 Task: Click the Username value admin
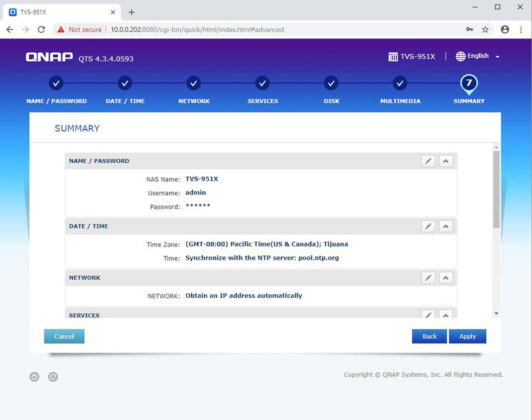point(196,193)
